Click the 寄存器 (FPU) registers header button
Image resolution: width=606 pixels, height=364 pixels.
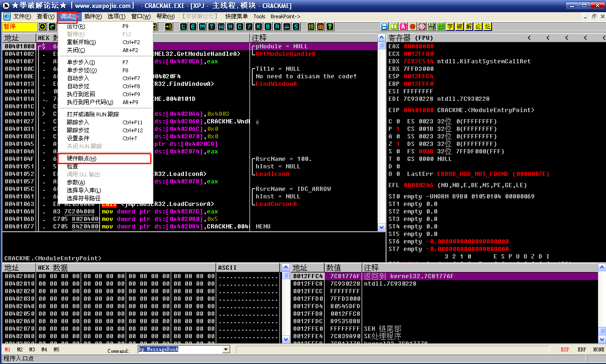click(411, 38)
